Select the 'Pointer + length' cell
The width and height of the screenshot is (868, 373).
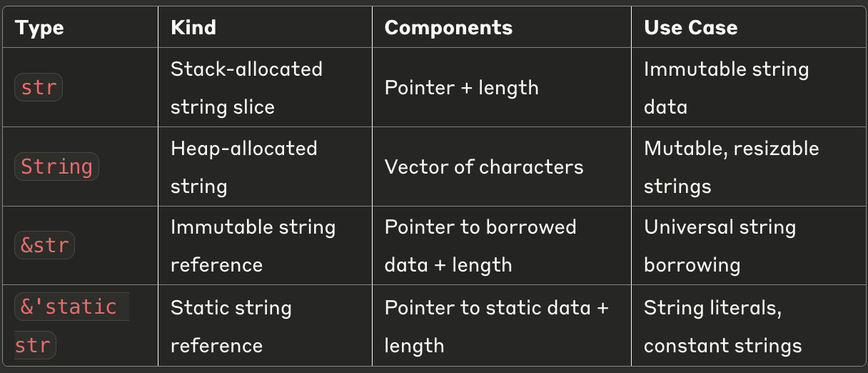pyautogui.click(x=502, y=88)
